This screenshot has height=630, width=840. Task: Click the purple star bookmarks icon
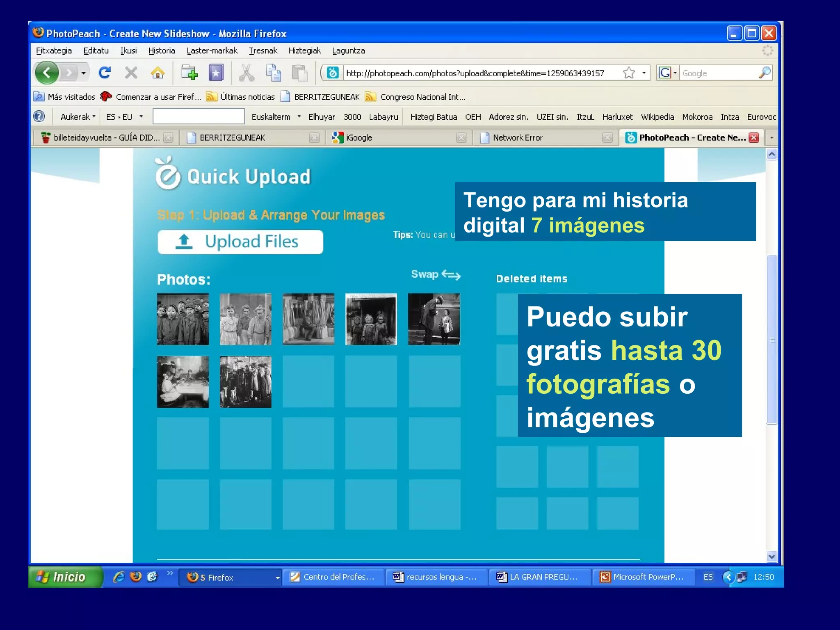(216, 73)
